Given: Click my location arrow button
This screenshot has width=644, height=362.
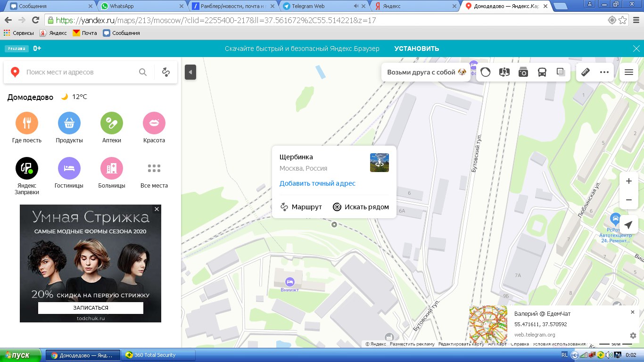Looking at the screenshot, I should point(628,225).
